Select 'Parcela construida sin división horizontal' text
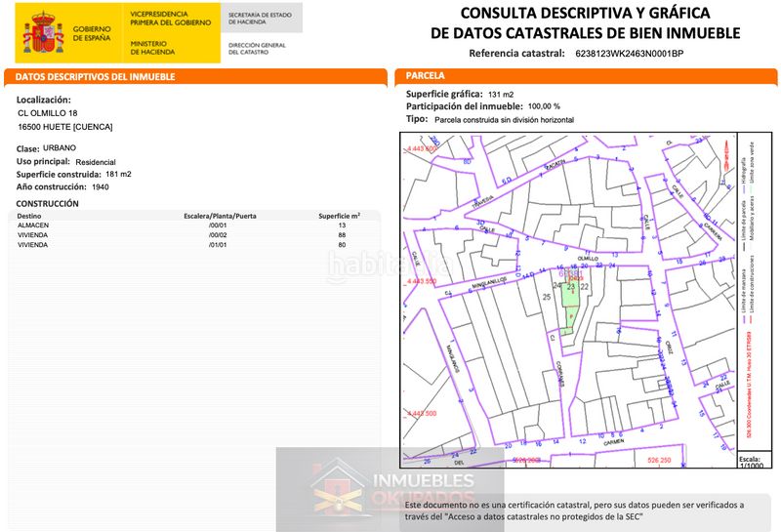The height and width of the screenshot is (532, 781). coord(504,119)
